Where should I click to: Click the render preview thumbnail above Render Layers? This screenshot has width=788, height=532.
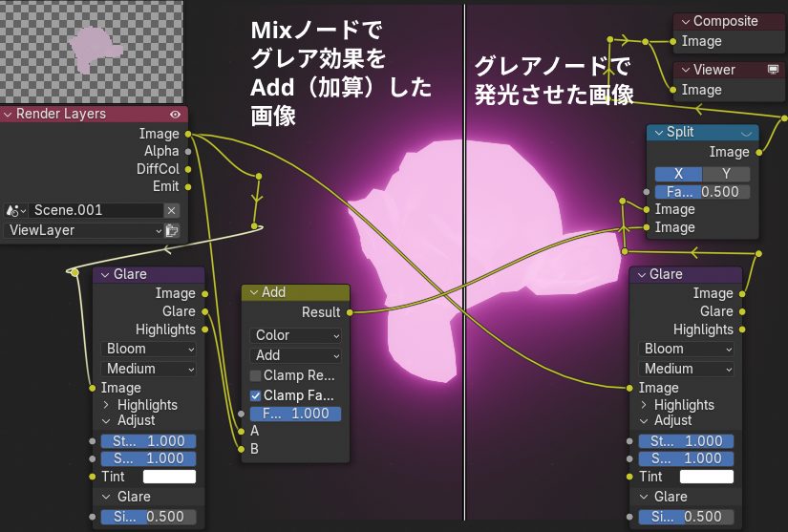95,48
